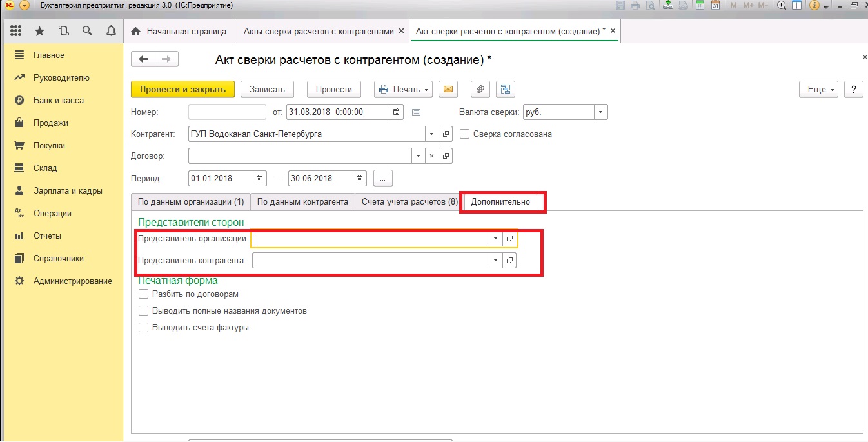
Task: Expand the Валюта сверки dropdown
Action: pyautogui.click(x=600, y=112)
